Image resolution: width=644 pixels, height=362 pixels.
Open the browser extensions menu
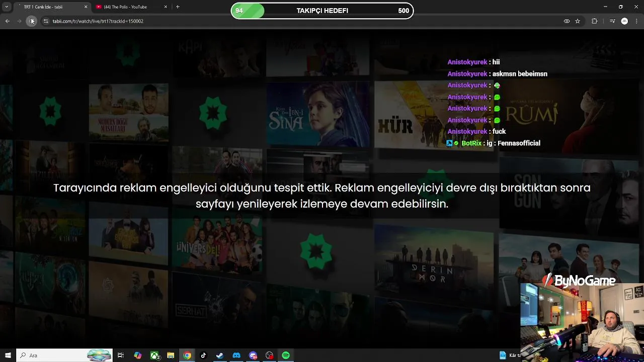(595, 21)
